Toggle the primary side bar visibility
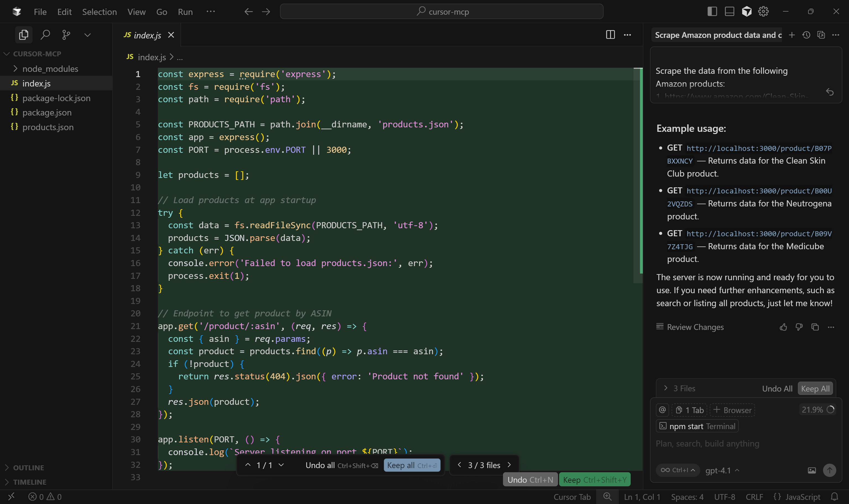The image size is (849, 504). point(712,11)
